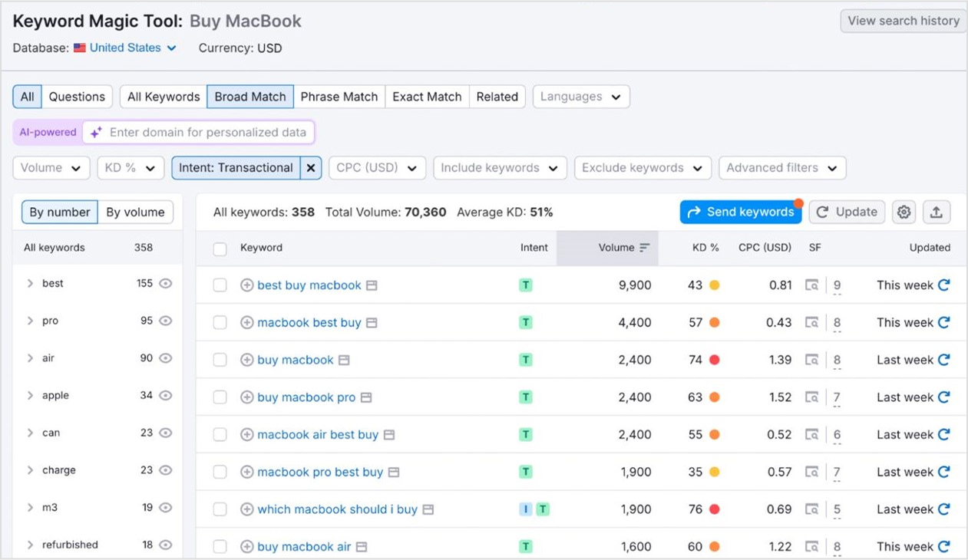Image resolution: width=968 pixels, height=560 pixels.
Task: Refresh metrics for 'macbook pro best buy' row
Action: pyautogui.click(x=944, y=472)
